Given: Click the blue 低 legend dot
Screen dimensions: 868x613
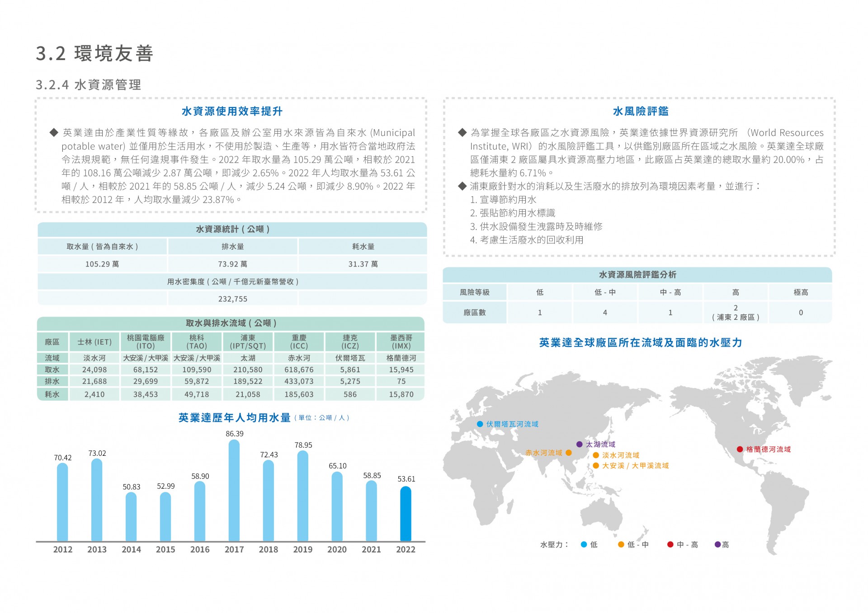Looking at the screenshot, I should point(584,545).
